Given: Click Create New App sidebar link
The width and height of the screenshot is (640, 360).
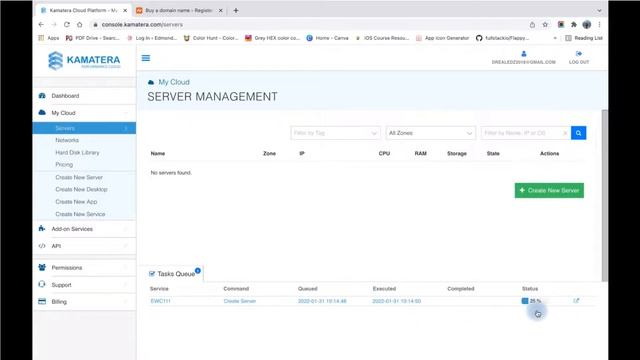Looking at the screenshot, I should click(x=76, y=202).
